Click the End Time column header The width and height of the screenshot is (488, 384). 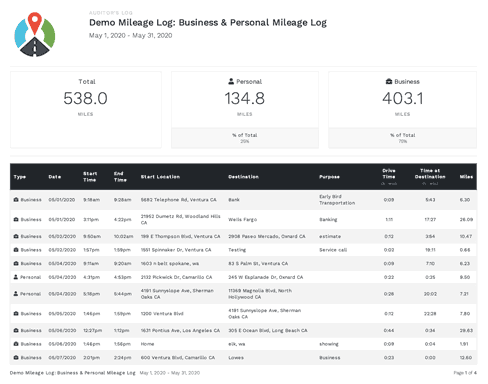(x=120, y=177)
